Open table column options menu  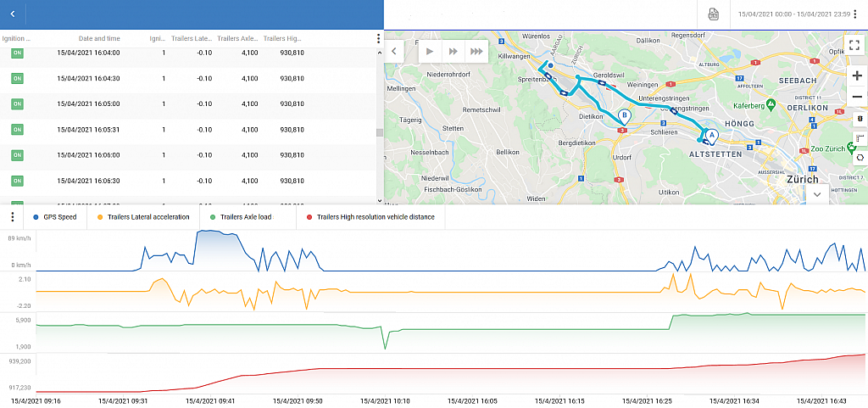378,38
